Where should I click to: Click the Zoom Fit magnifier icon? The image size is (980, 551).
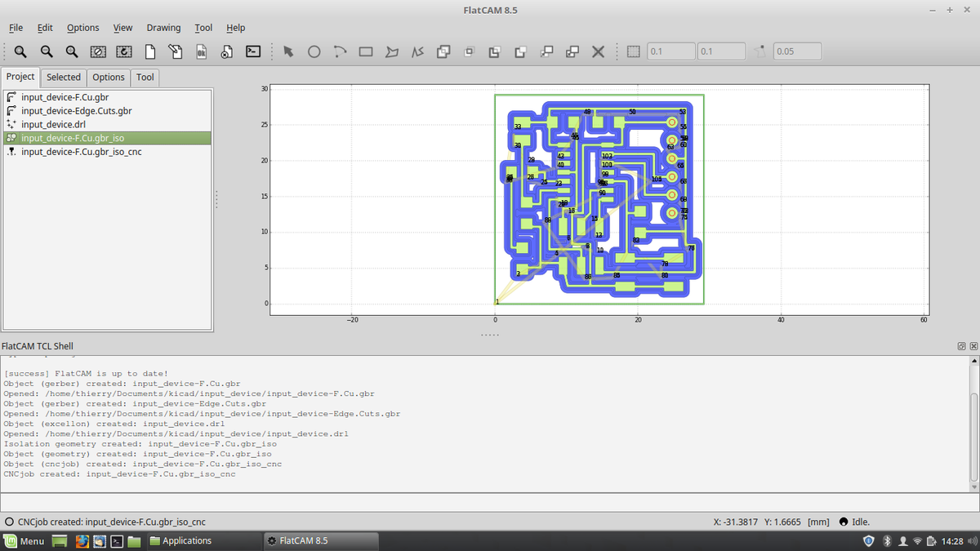pos(20,51)
